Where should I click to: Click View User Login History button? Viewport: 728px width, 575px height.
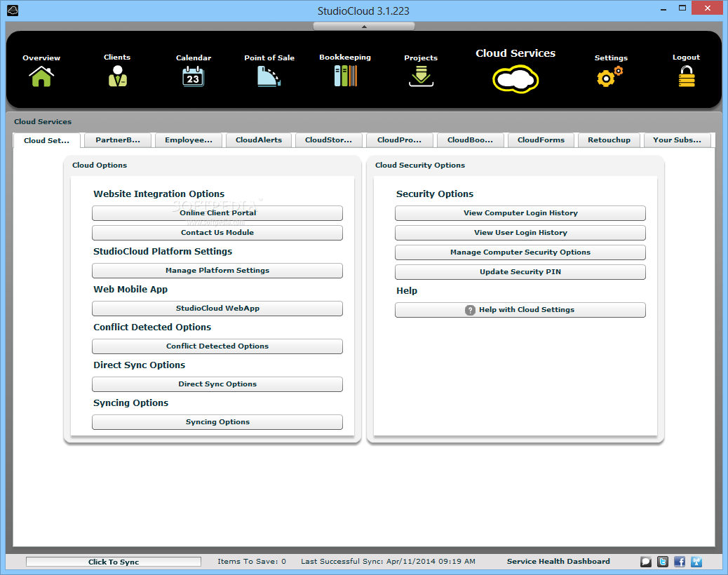(520, 233)
